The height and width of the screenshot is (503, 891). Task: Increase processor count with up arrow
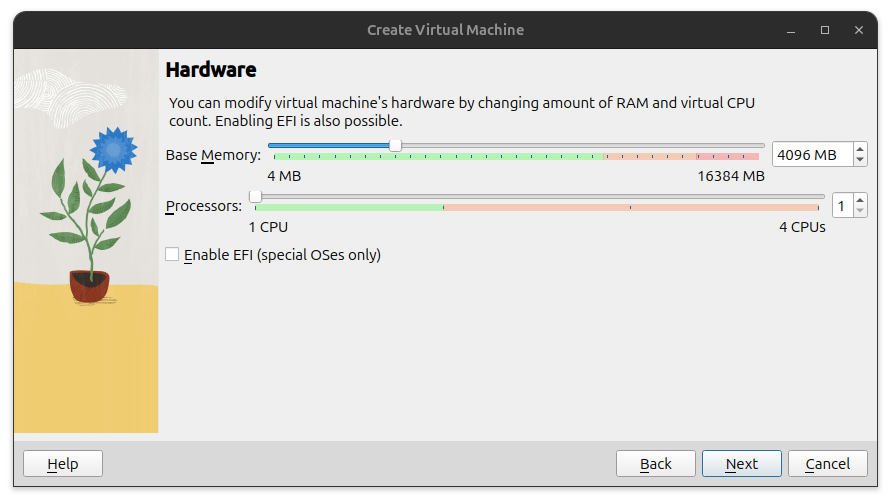pos(860,200)
